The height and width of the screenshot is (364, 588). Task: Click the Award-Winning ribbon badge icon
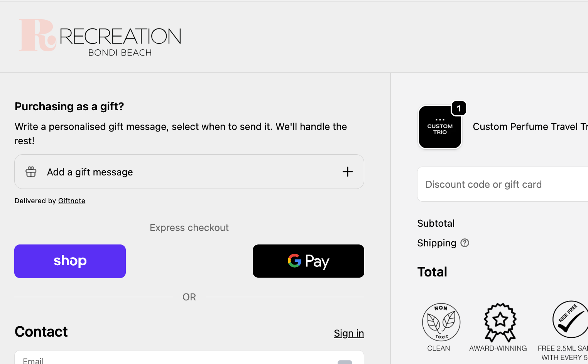500,322
